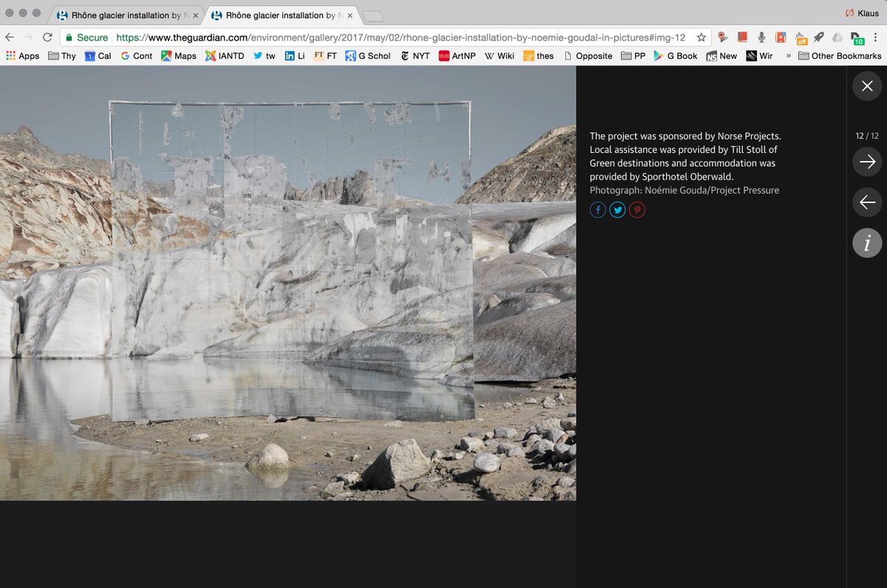Open the ArtNP bookmark
887x588 pixels.
[x=458, y=55]
